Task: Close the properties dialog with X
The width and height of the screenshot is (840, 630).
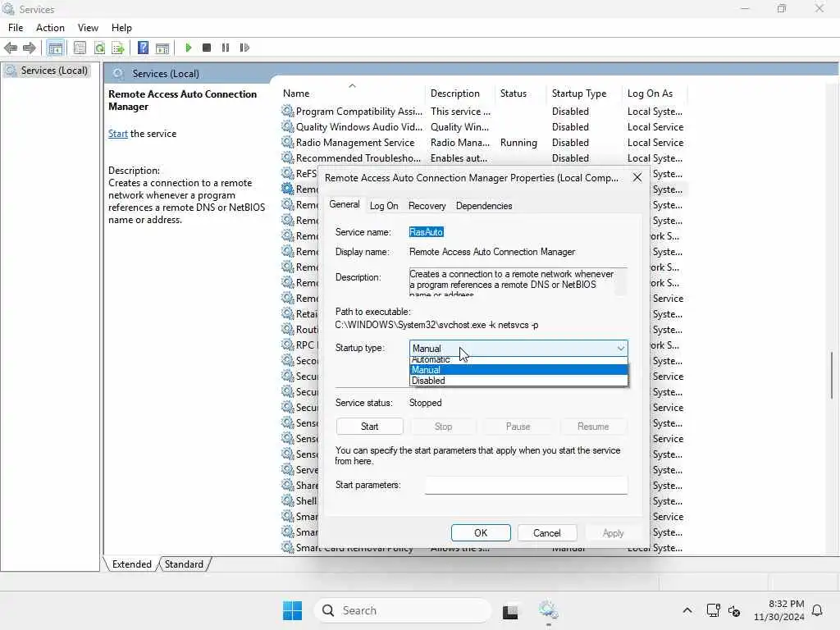Action: click(637, 177)
